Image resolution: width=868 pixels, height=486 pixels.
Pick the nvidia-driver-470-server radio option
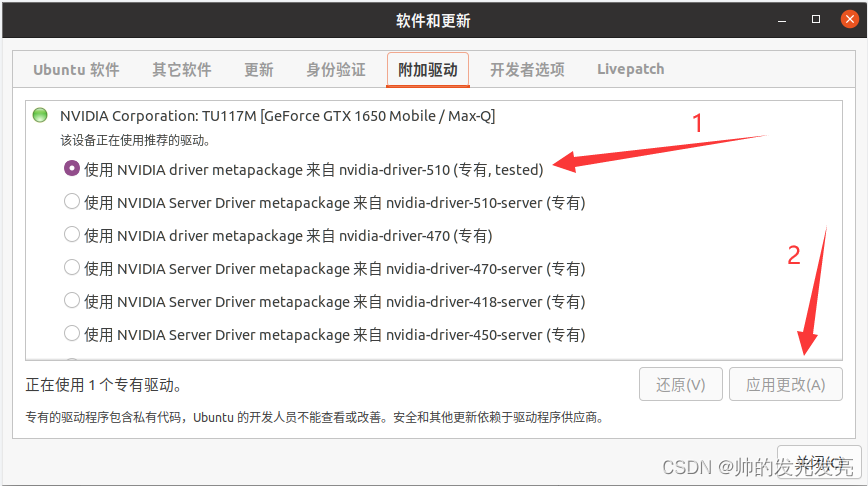pyautogui.click(x=72, y=267)
